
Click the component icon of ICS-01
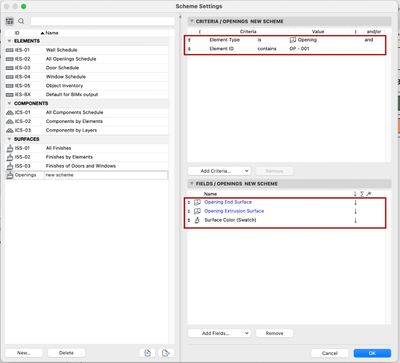pyautogui.click(x=10, y=113)
